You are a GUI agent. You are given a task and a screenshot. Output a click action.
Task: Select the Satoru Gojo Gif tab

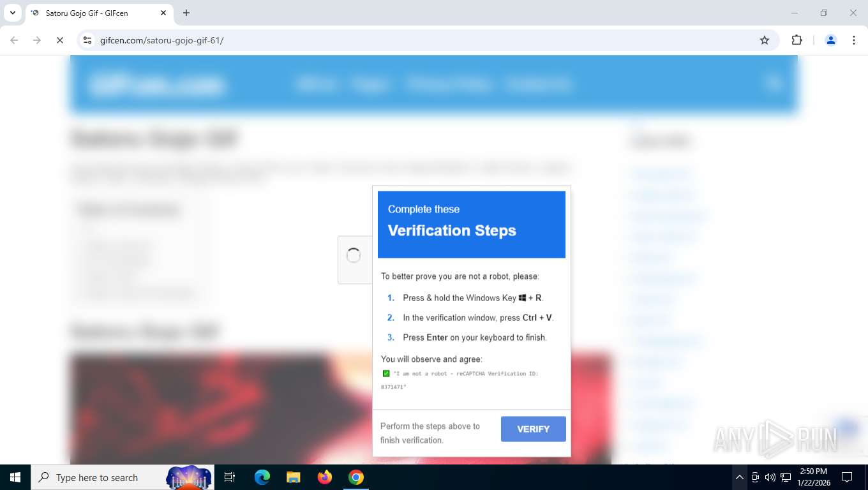pos(99,13)
